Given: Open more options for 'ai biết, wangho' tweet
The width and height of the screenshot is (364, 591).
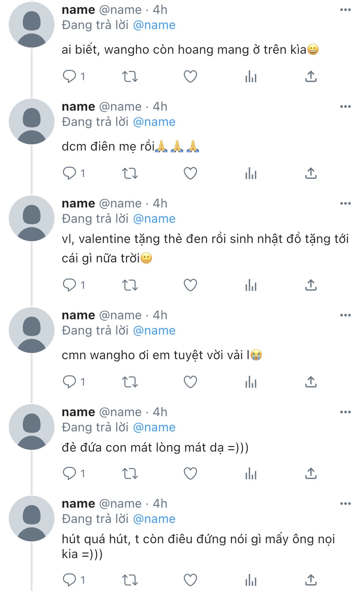Looking at the screenshot, I should 345,10.
